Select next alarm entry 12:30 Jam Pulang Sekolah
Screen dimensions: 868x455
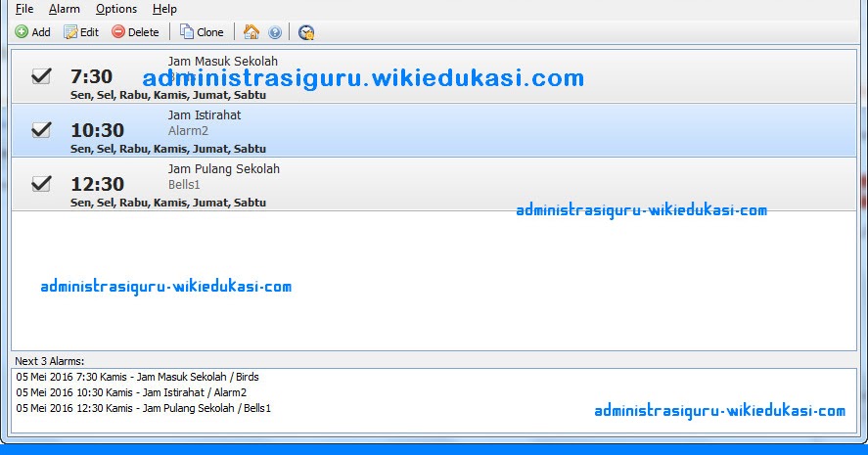[144, 408]
